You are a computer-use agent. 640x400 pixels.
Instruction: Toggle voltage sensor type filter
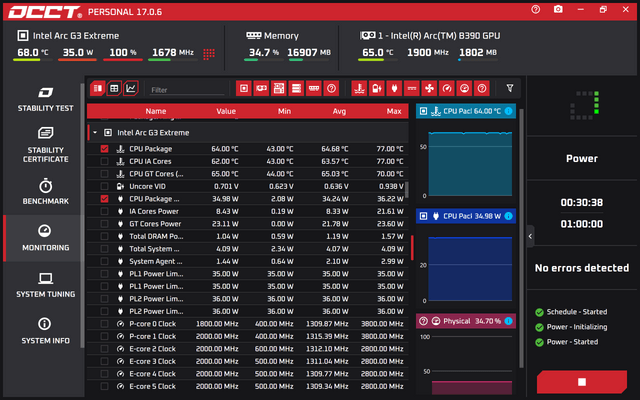click(x=377, y=88)
